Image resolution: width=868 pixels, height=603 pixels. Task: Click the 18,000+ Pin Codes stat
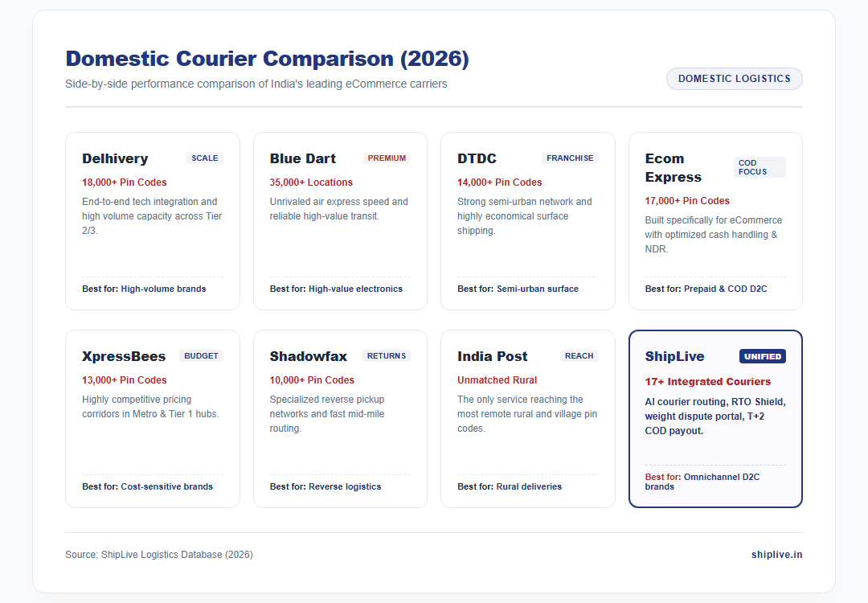point(124,183)
